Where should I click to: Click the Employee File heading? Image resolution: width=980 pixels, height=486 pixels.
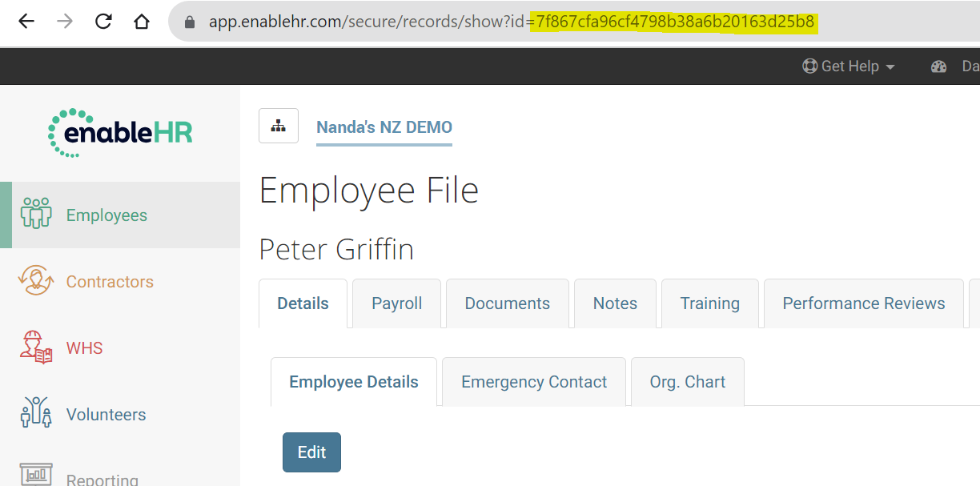tap(369, 191)
